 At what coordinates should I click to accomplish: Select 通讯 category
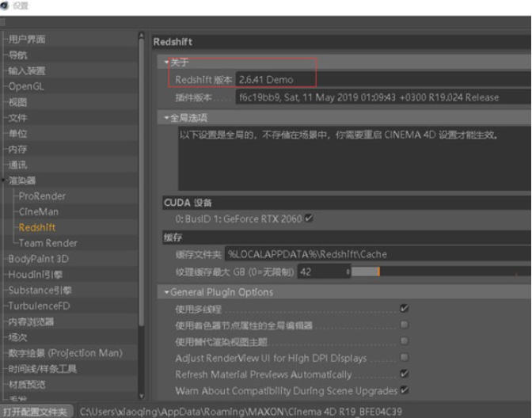pos(17,165)
